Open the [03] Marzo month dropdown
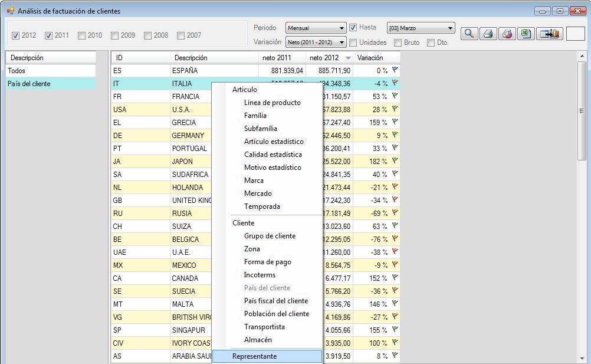Viewport: 591px width, 364px height. [x=421, y=28]
